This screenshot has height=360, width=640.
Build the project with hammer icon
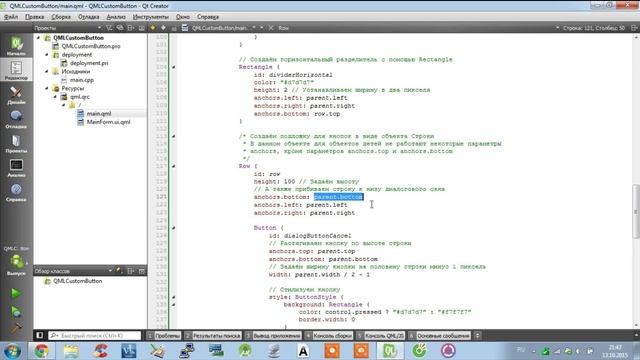(x=16, y=328)
